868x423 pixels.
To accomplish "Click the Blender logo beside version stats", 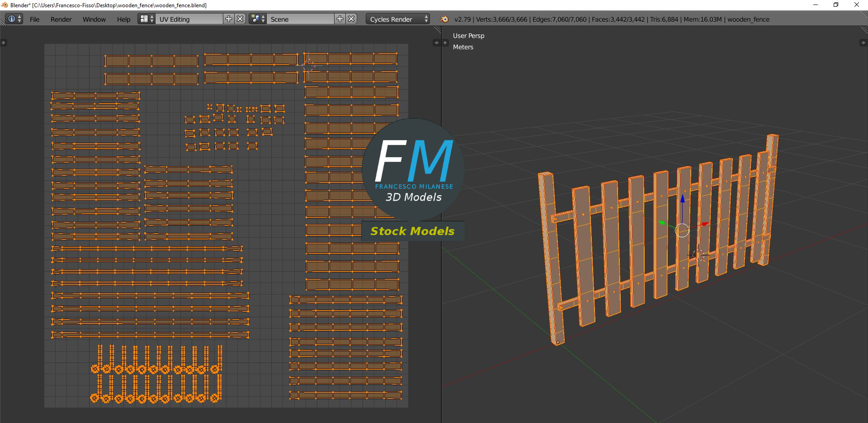I will (444, 19).
